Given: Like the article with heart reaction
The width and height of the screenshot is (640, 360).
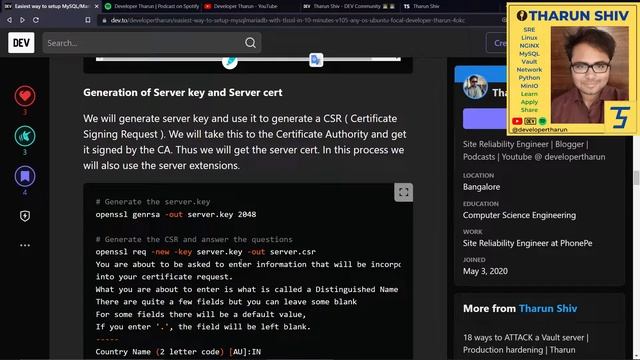Looking at the screenshot, I should [x=25, y=96].
